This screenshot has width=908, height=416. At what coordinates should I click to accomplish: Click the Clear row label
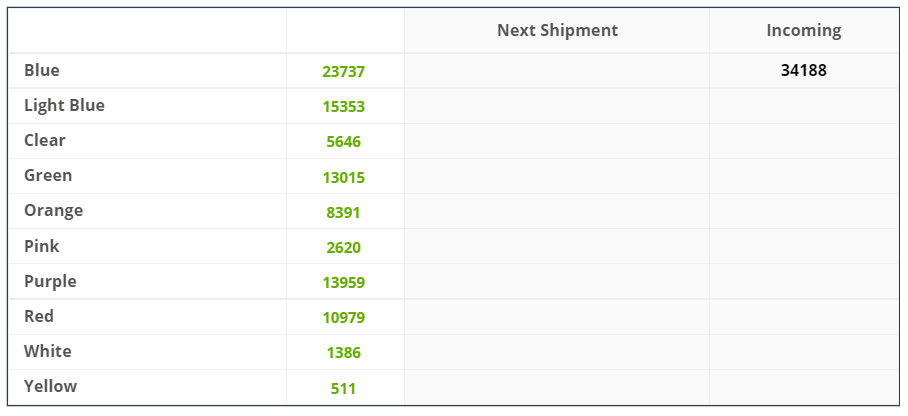click(x=45, y=140)
